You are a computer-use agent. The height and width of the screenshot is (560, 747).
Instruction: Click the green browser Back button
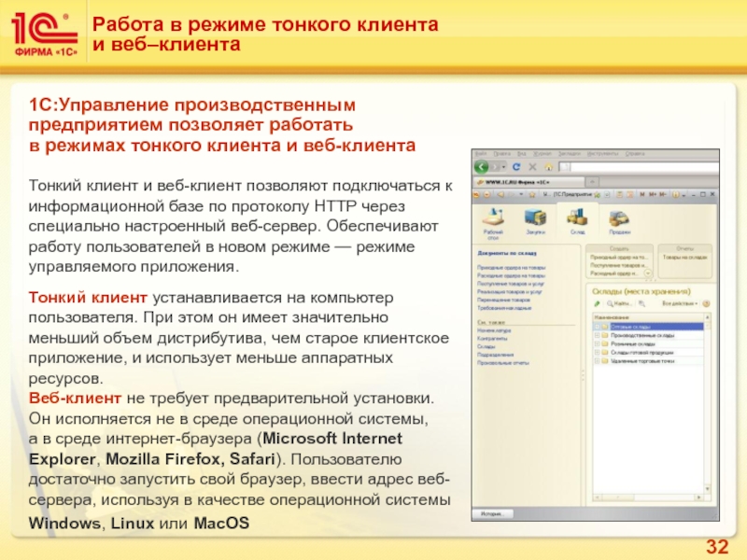click(x=482, y=167)
